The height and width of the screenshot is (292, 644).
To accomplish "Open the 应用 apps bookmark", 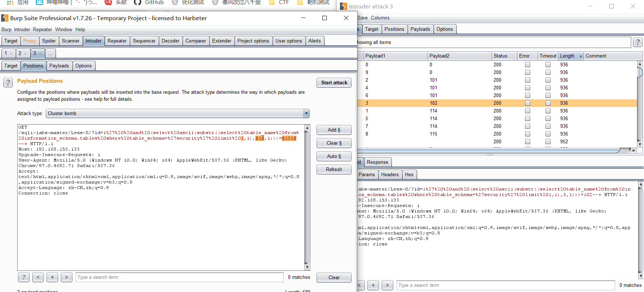I will (18, 2).
